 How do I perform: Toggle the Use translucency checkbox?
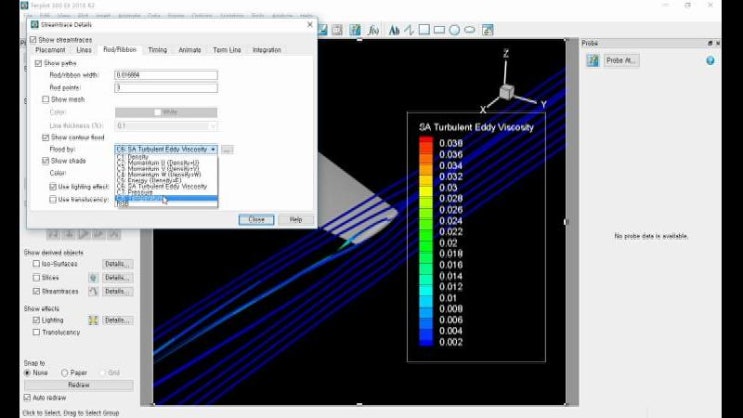(x=54, y=199)
